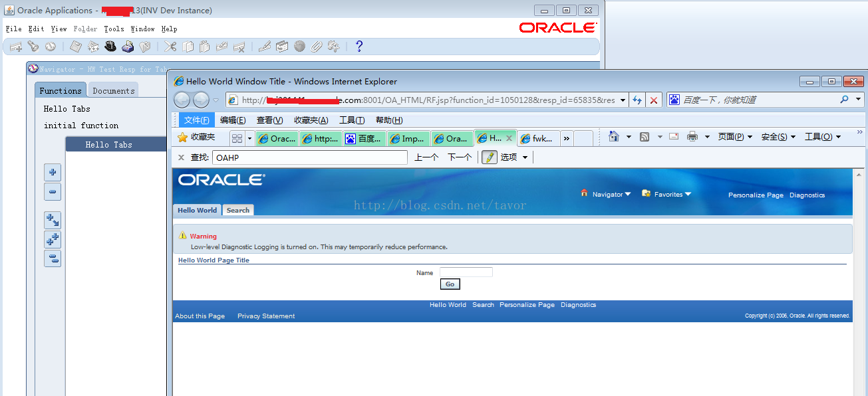
Task: Open the 页面(P) dropdown menu
Action: 735,137
